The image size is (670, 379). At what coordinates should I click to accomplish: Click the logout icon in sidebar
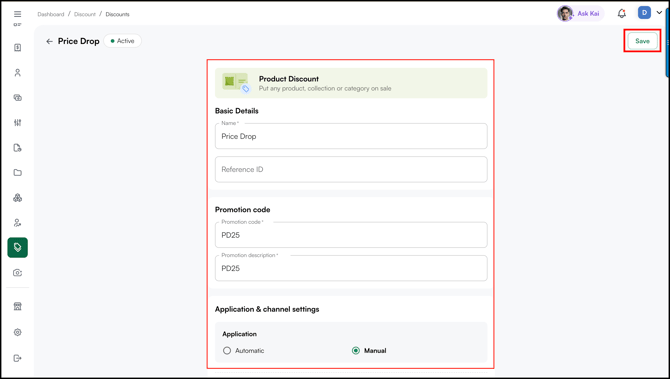(18, 358)
